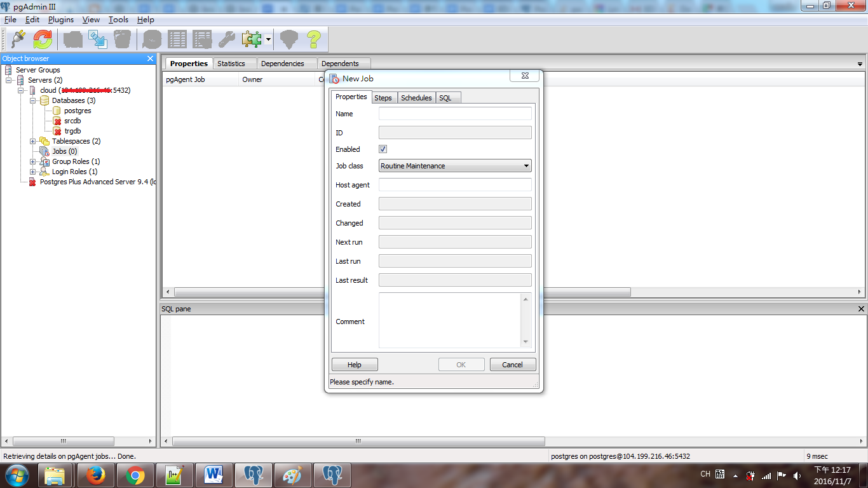This screenshot has width=868, height=488.
Task: Click the Owner column header
Action: click(277, 79)
